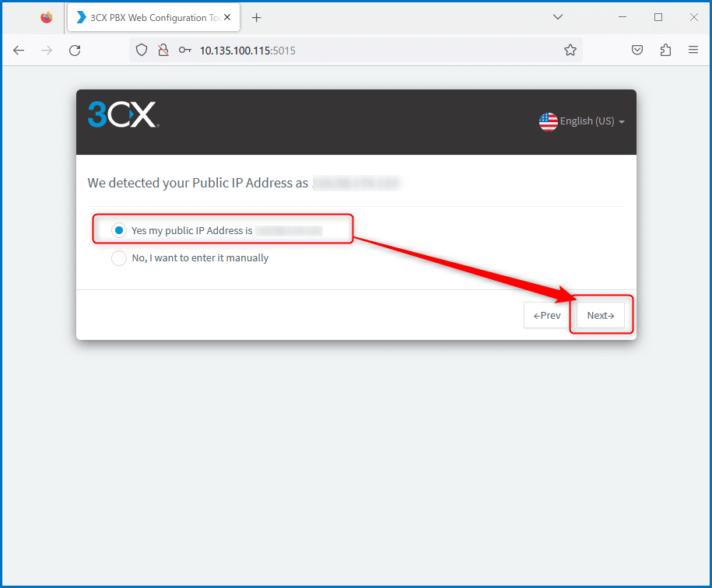
Task: Open the Firefox hamburger menu
Action: coord(693,50)
